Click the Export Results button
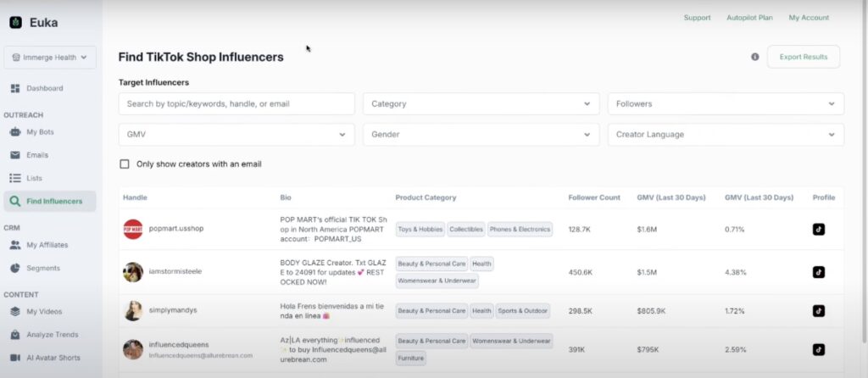The width and height of the screenshot is (868, 378). tap(804, 57)
